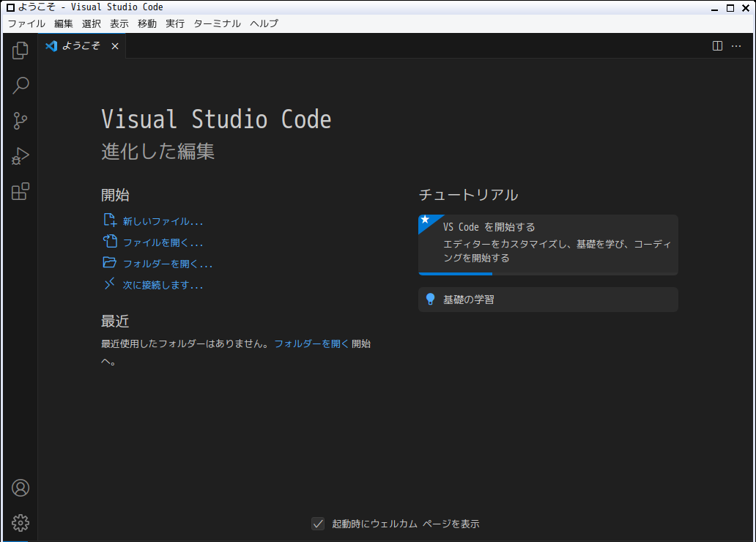Click the lightbulb icon beside 基礎の学習

coord(431,300)
